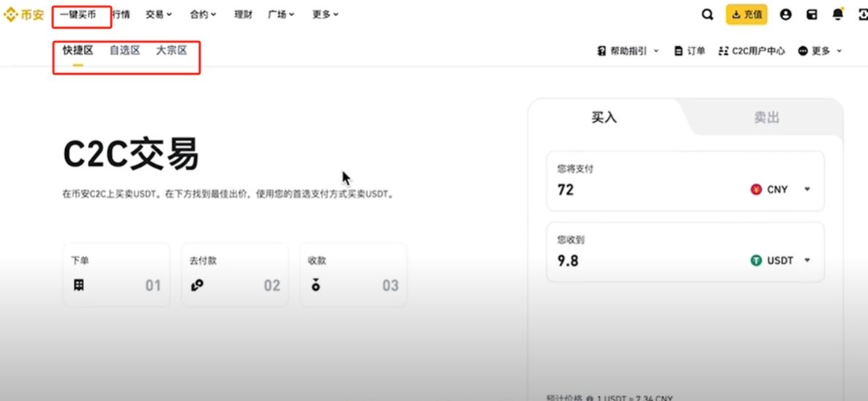Screen dimensions: 868x401
Task: Go to 行情 markets page
Action: (121, 14)
